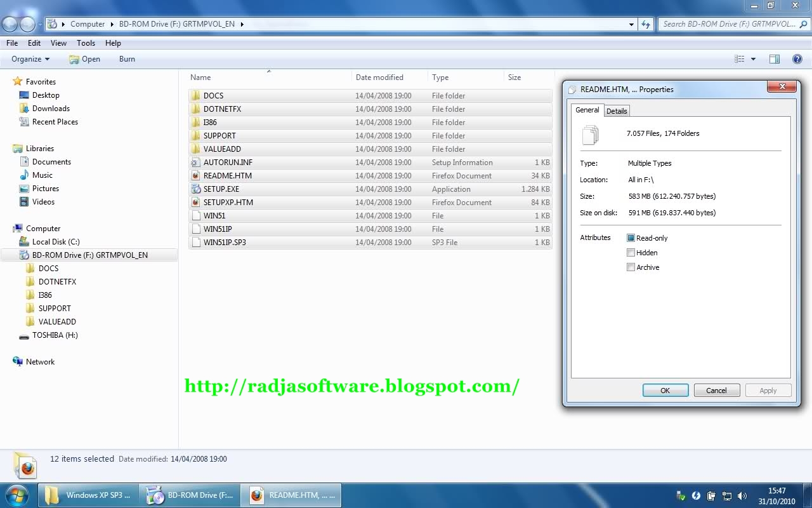This screenshot has height=508, width=812.
Task: Click the Back navigation arrow button
Action: (x=10, y=24)
